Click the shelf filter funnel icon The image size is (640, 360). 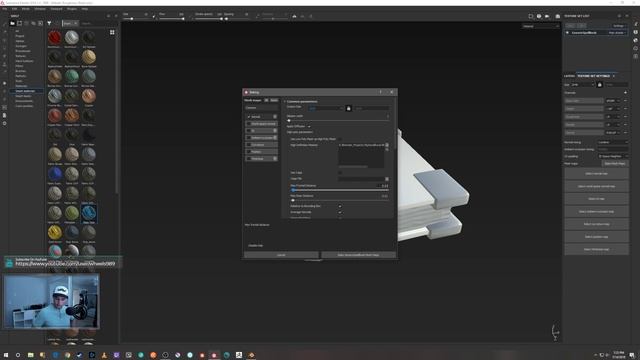click(x=49, y=23)
